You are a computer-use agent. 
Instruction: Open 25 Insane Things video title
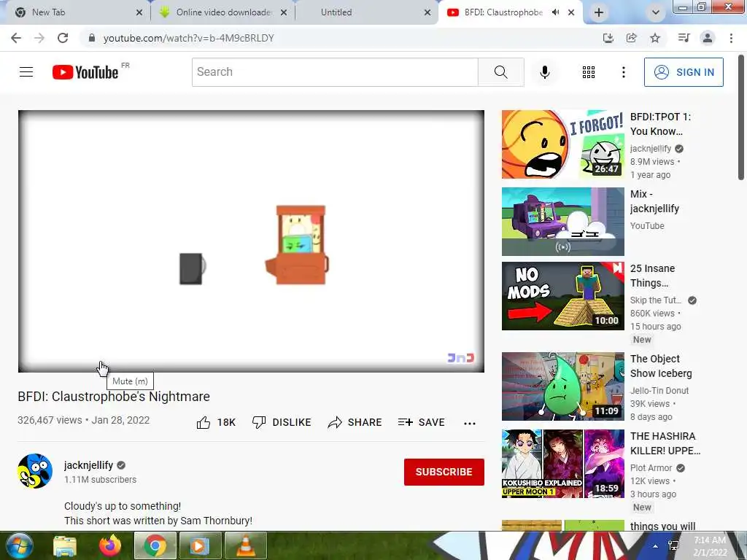click(x=653, y=276)
